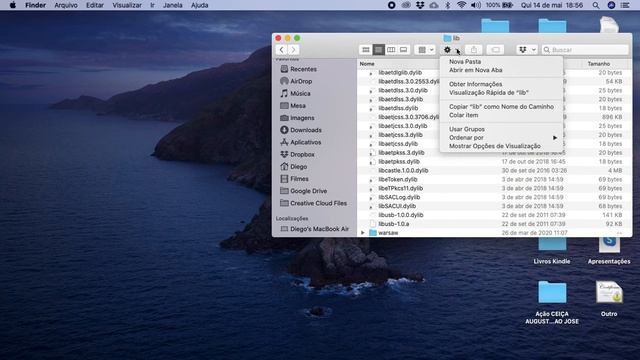The image size is (640, 360).
Task: Go back in the Finder window
Action: click(282, 50)
